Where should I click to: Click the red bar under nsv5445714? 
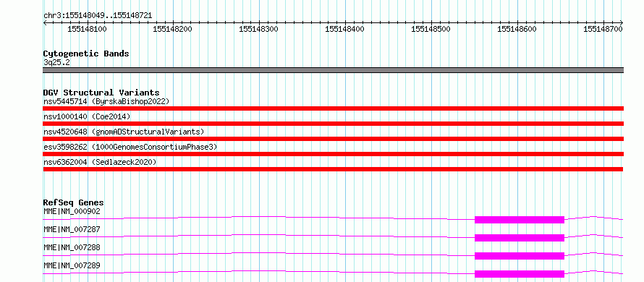pos(333,108)
